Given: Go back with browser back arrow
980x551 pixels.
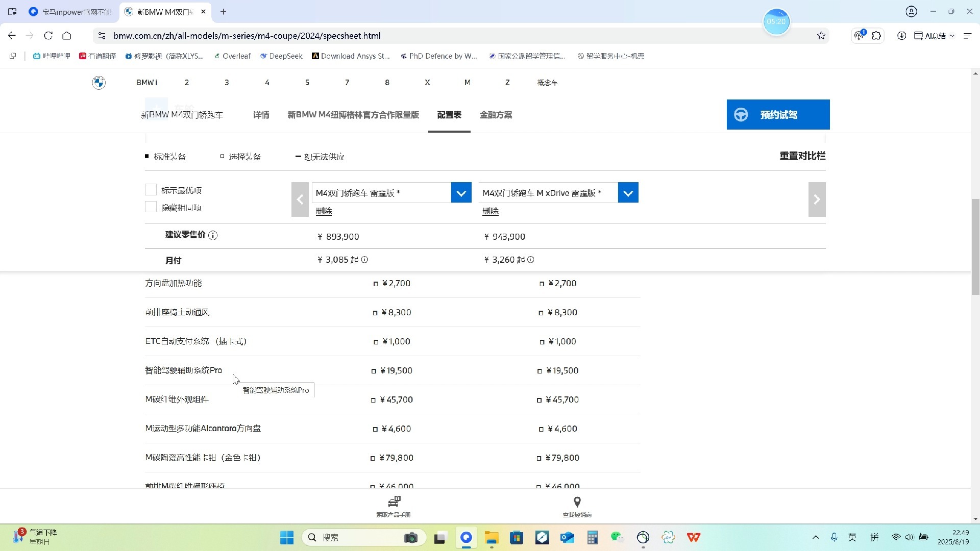Looking at the screenshot, I should click(12, 36).
